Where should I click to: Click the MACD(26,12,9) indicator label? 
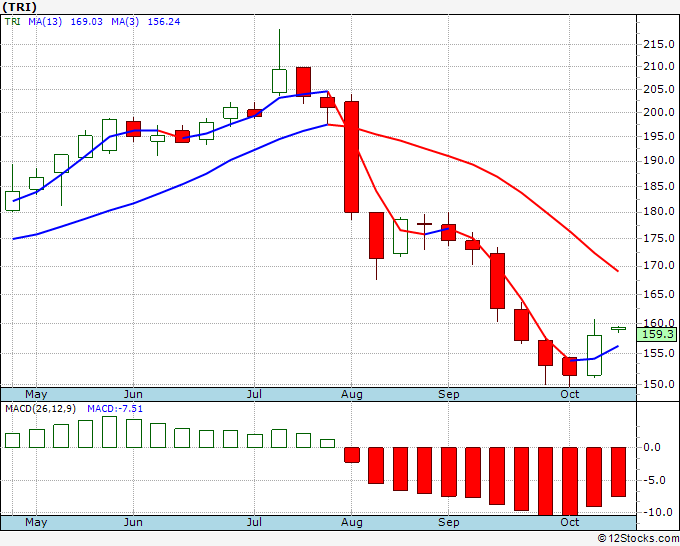[41, 409]
